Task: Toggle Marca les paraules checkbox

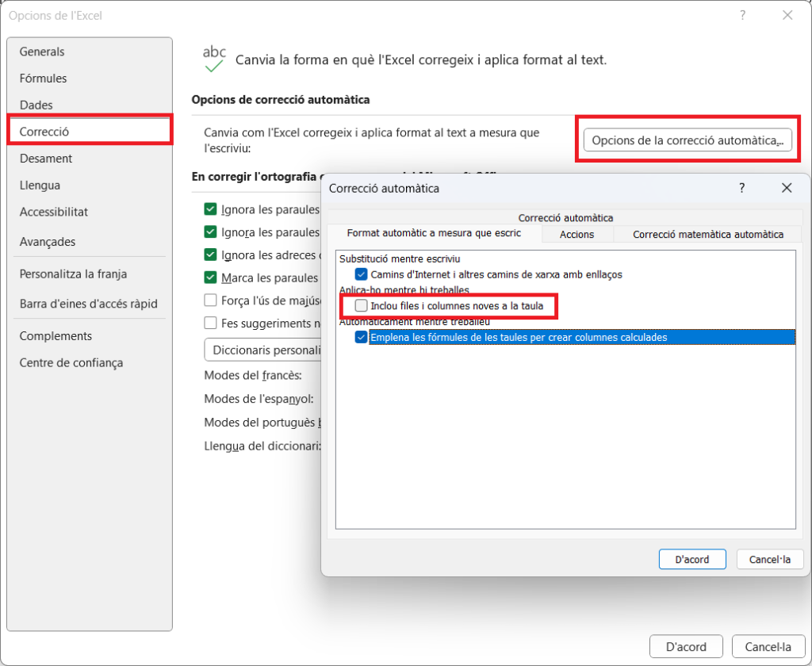Action: pos(210,277)
